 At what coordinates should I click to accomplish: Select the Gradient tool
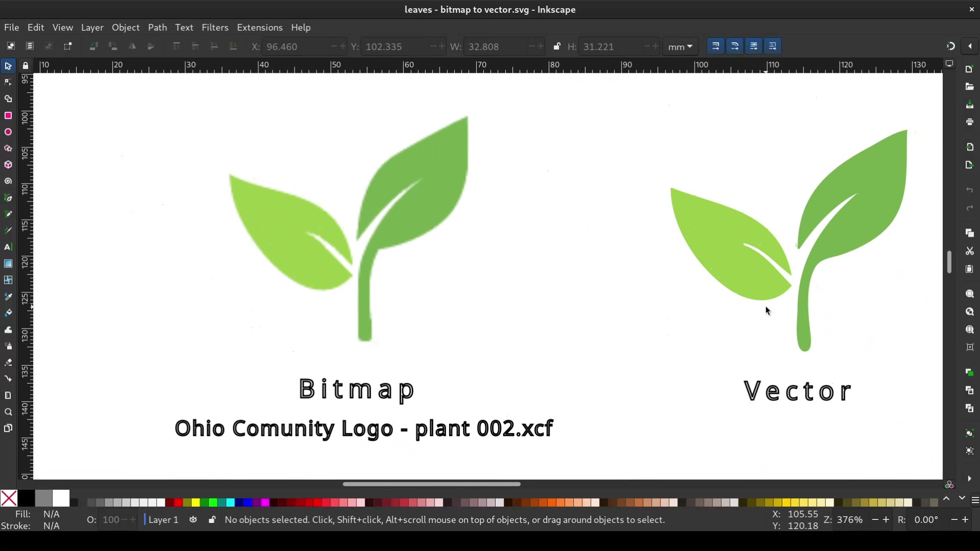(8, 264)
